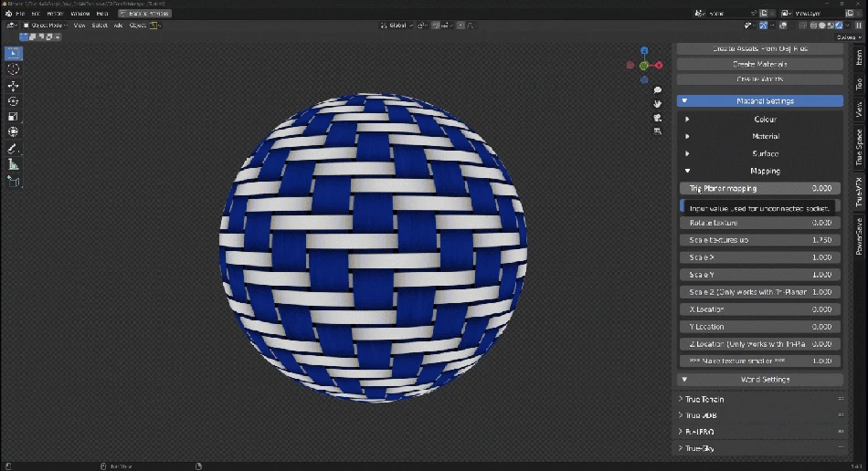This screenshot has height=471, width=868.
Task: Adjust the Rotate texture slider
Action: [759, 223]
